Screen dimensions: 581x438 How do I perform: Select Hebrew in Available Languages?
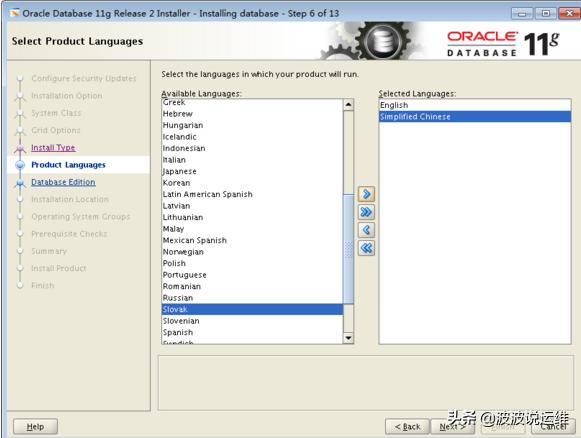[x=252, y=114]
